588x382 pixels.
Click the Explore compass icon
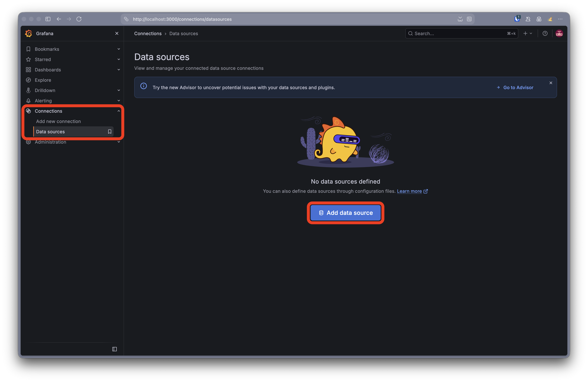pyautogui.click(x=28, y=80)
